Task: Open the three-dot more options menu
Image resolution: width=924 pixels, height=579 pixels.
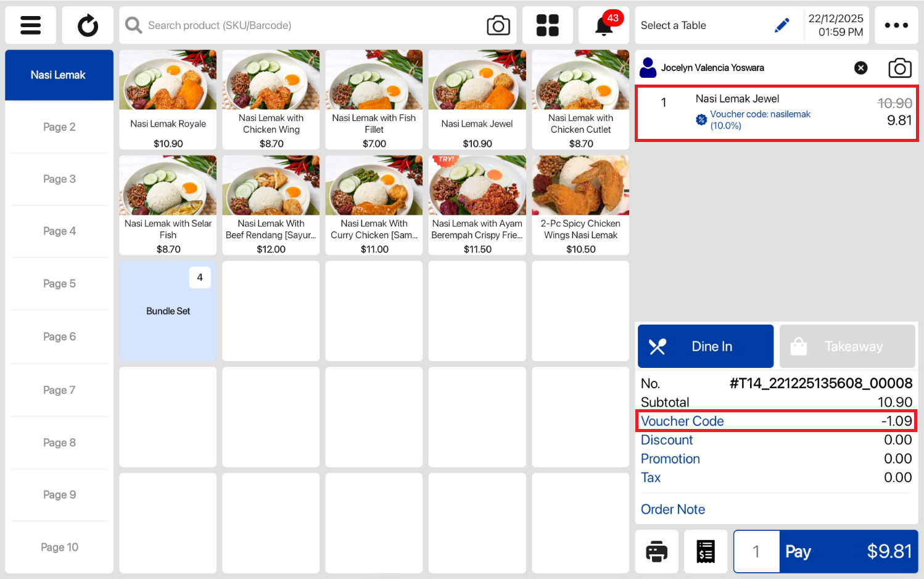Action: [x=896, y=25]
